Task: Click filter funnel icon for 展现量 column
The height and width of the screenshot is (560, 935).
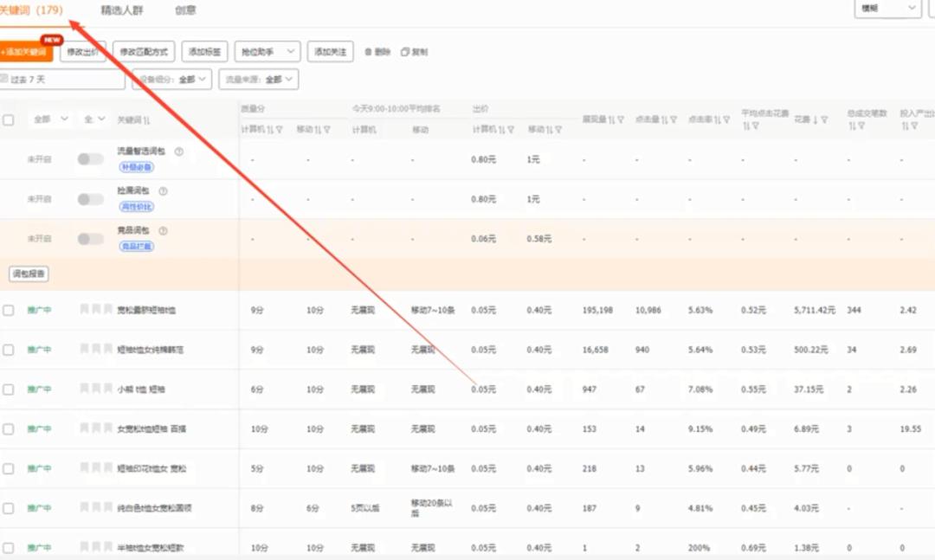Action: [x=620, y=120]
